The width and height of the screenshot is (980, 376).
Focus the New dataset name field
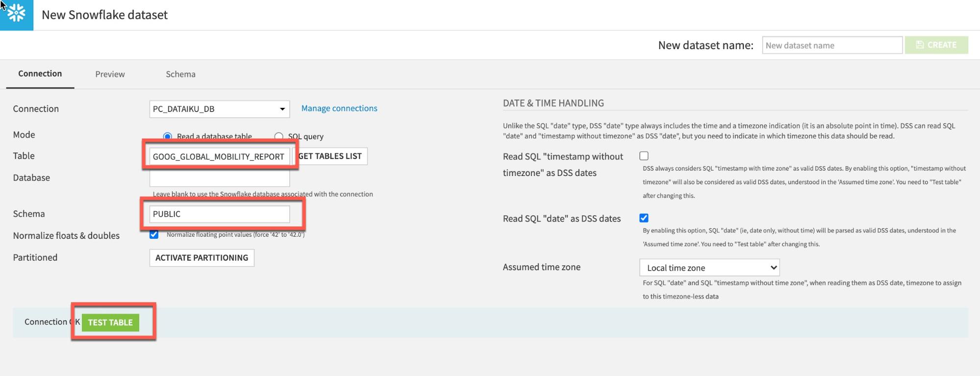(831, 46)
